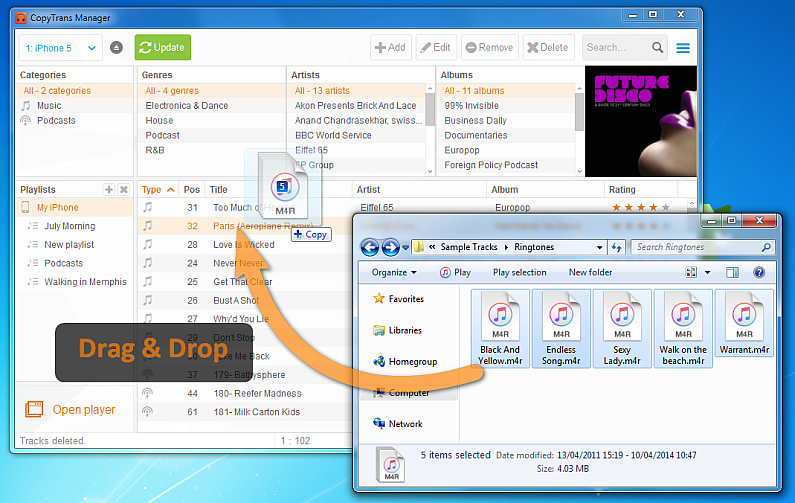This screenshot has width=795, height=503.
Task: Sort tracks by Type column
Action: coord(158,190)
